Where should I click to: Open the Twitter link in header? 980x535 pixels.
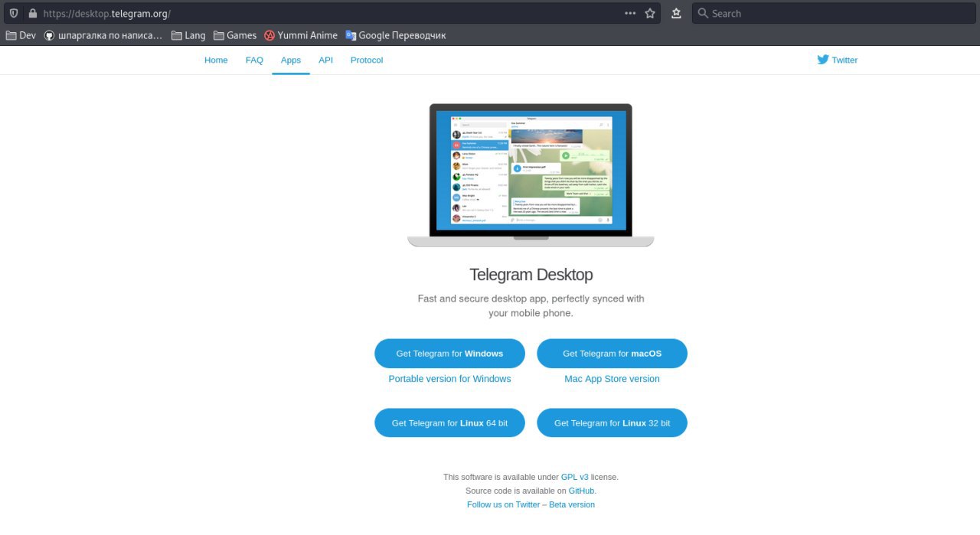pyautogui.click(x=838, y=60)
